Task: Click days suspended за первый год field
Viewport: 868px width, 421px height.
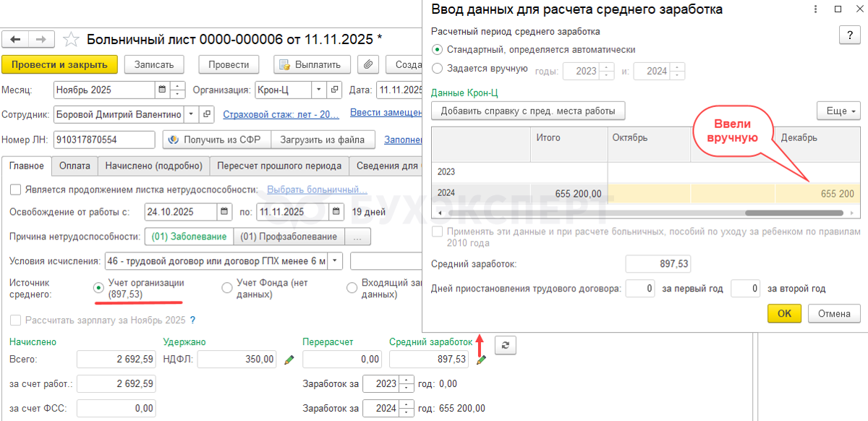Action: [639, 289]
